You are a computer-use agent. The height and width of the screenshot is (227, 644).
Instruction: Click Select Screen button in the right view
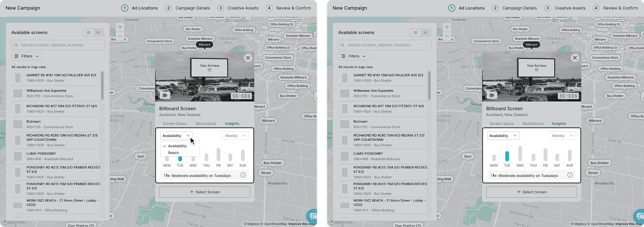click(x=532, y=192)
